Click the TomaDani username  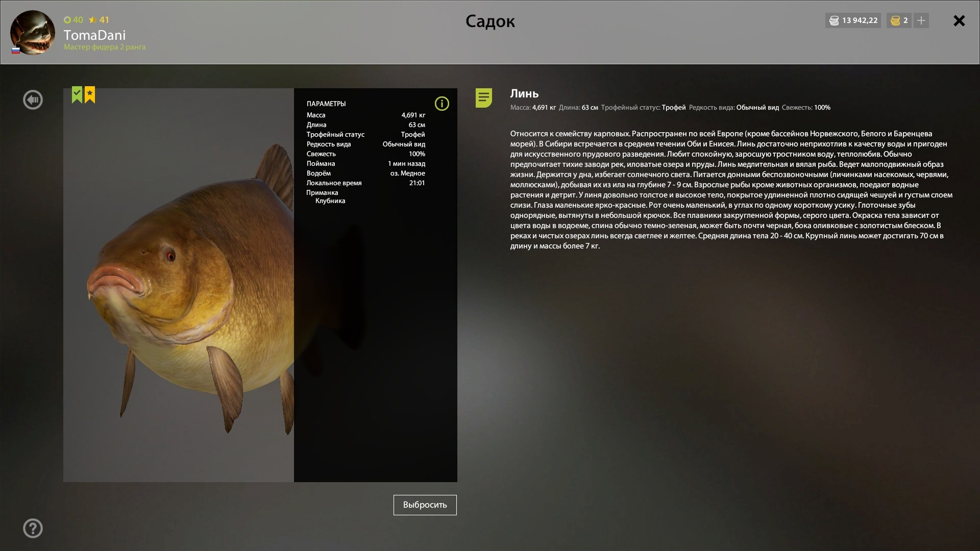pos(94,35)
